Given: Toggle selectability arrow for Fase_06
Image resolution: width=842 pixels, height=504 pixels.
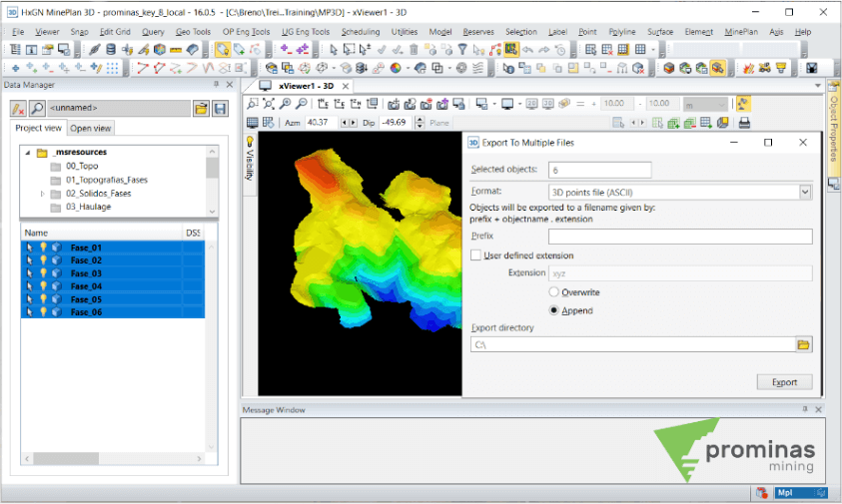Looking at the screenshot, I should pos(30,311).
